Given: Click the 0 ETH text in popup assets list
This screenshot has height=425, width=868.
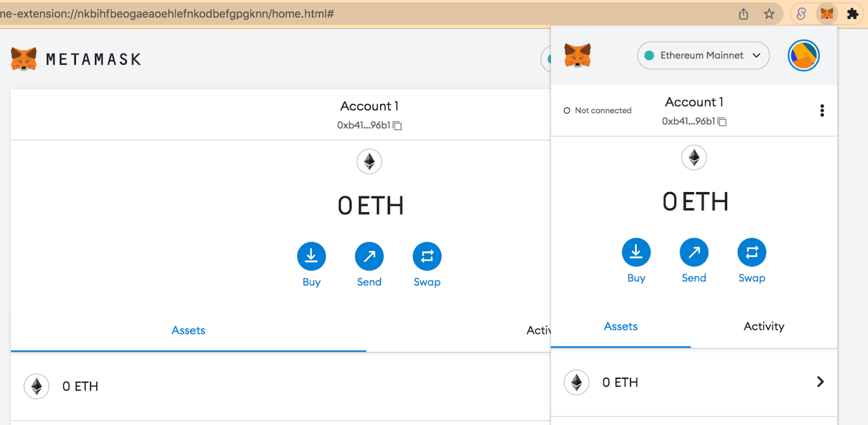Looking at the screenshot, I should (x=620, y=383).
